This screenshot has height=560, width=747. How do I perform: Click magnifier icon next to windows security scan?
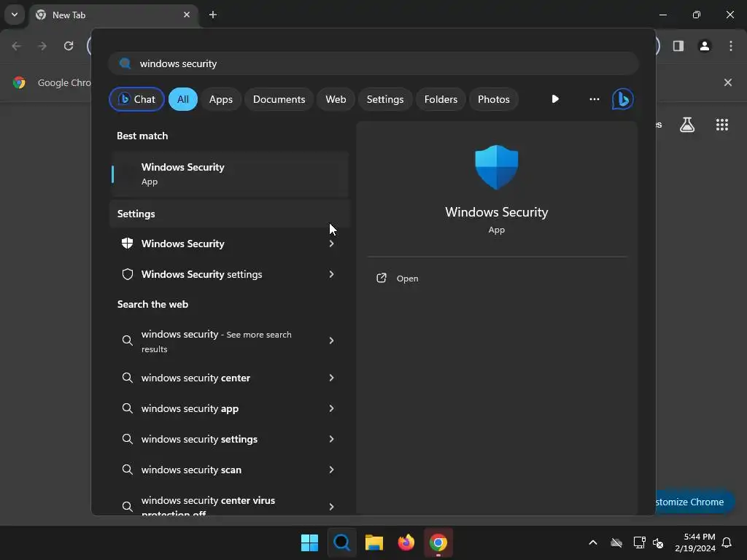coord(127,470)
